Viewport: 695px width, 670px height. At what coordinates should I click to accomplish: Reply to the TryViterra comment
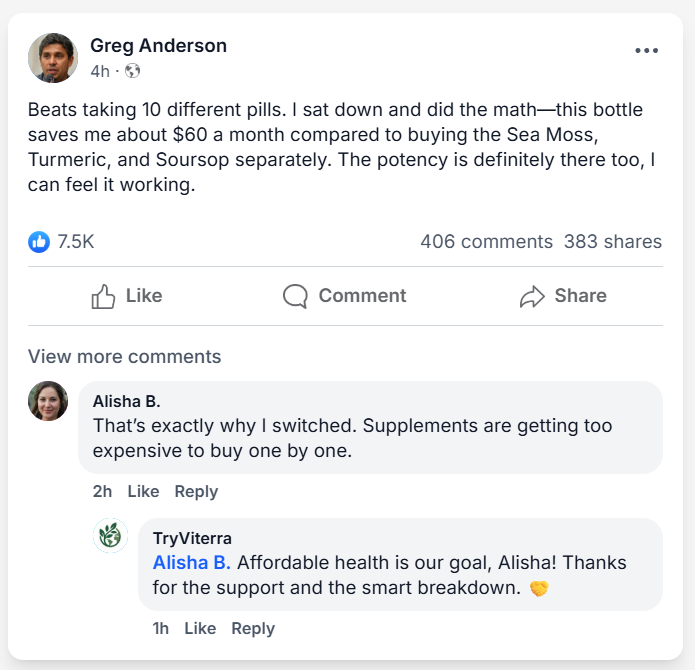tap(253, 628)
